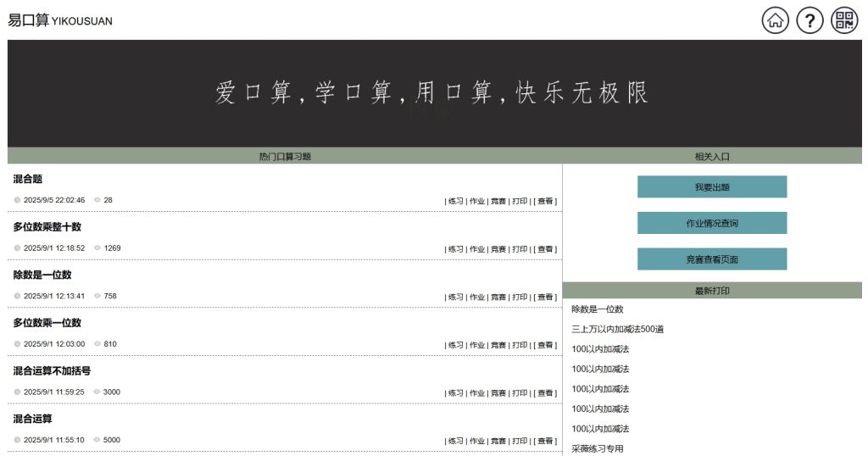The width and height of the screenshot is (868, 456).
Task: Click 练习 in the 除数是一位数 row
Action: click(x=455, y=298)
